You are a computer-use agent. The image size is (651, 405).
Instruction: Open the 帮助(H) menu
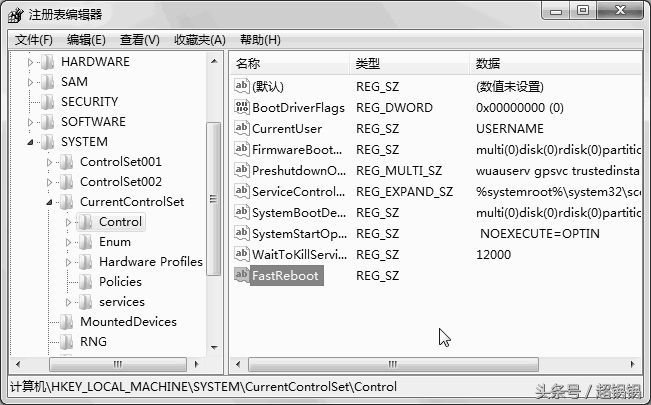[260, 40]
